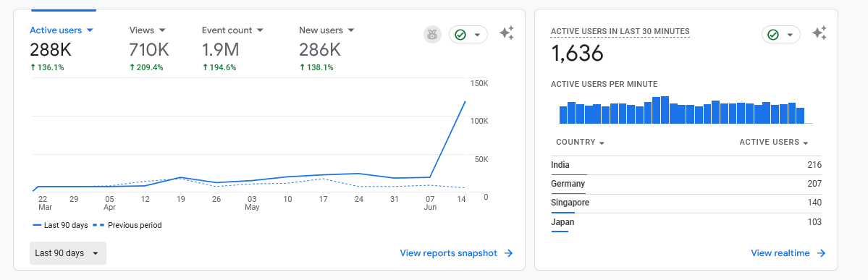Open View realtime link
Screen dimensions: 868x280
pos(788,253)
